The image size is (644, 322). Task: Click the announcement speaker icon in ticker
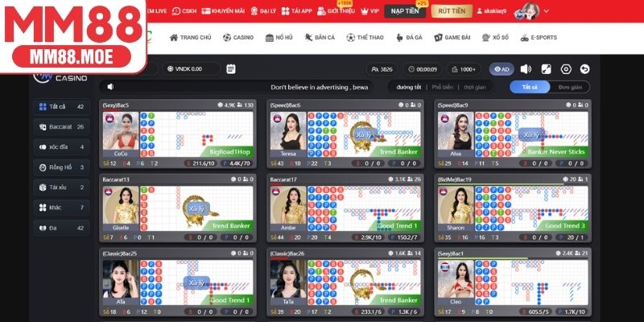point(110,87)
